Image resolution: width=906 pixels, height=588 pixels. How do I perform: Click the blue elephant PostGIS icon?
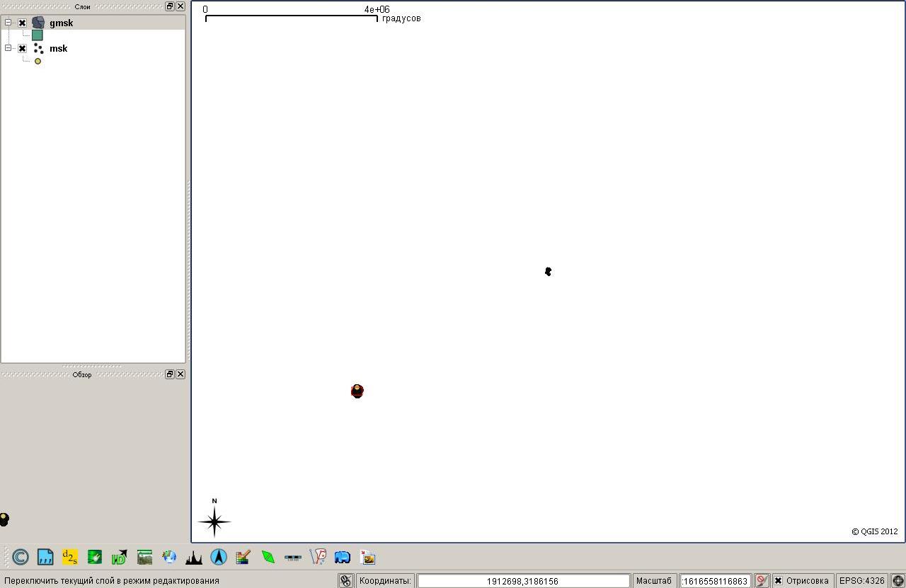point(343,558)
